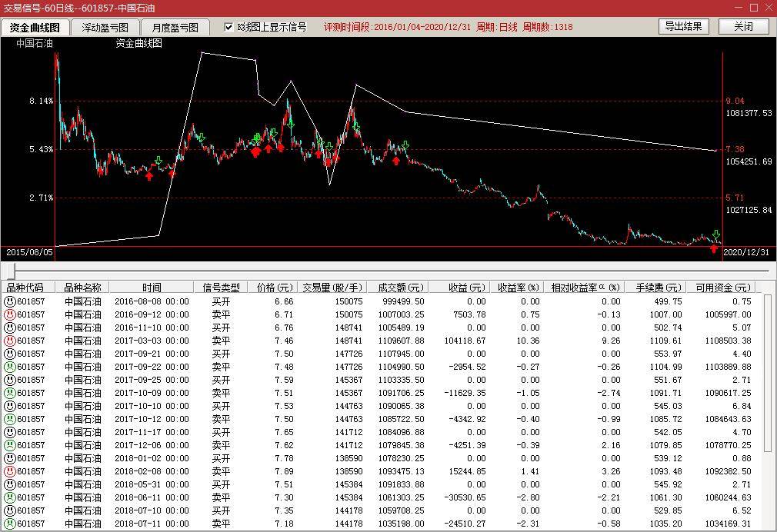Viewport: 777px width, 532px height.
Task: Select the 成交额 value 999499.50
Action: [403, 301]
